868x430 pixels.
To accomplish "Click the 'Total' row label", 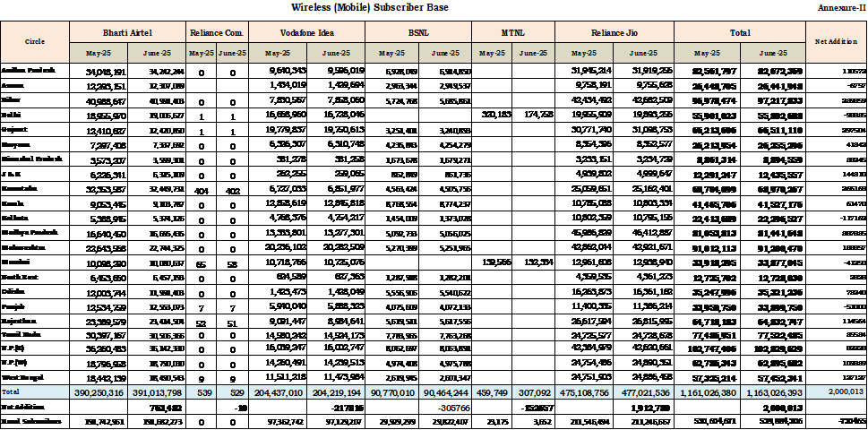I will coord(35,391).
